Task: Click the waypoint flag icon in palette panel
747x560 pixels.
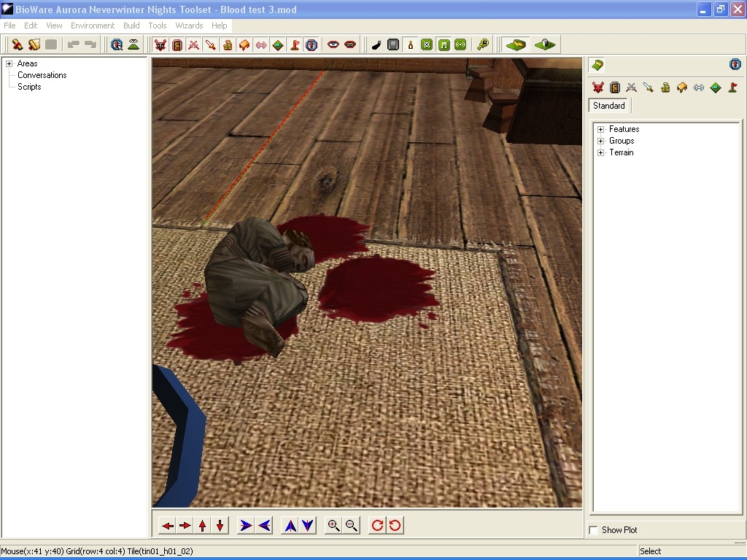Action: pyautogui.click(x=732, y=87)
